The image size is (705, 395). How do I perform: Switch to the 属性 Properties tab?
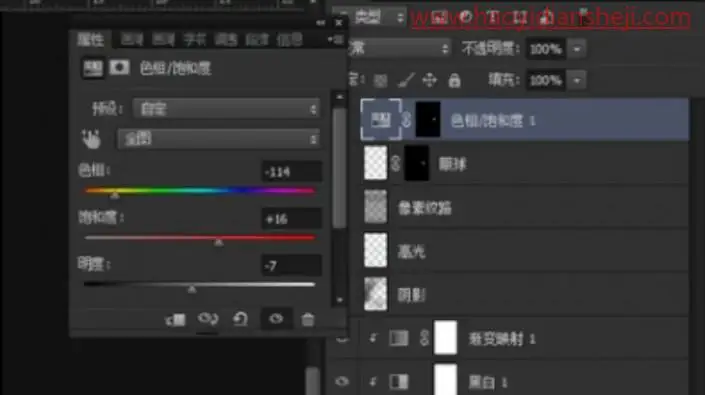[x=91, y=40]
